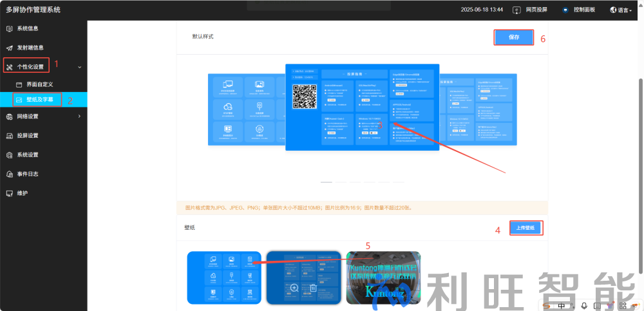The image size is (644, 311).
Task: Select the Kuntong meeting room wallpaper thumbnail
Action: [x=383, y=278]
